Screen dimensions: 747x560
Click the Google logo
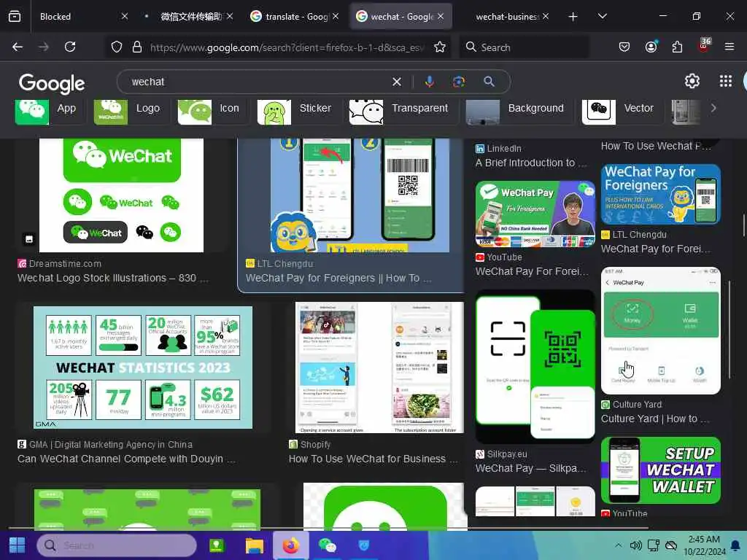[52, 83]
